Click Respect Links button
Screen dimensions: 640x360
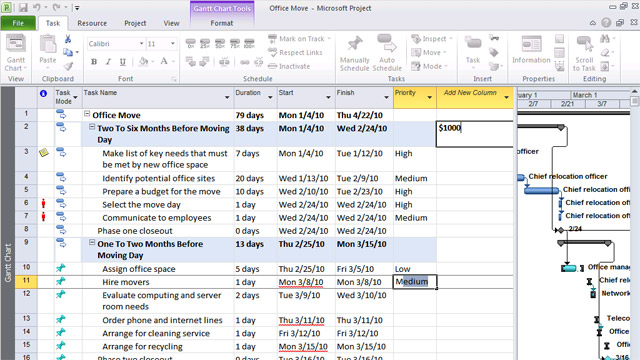coord(296,52)
